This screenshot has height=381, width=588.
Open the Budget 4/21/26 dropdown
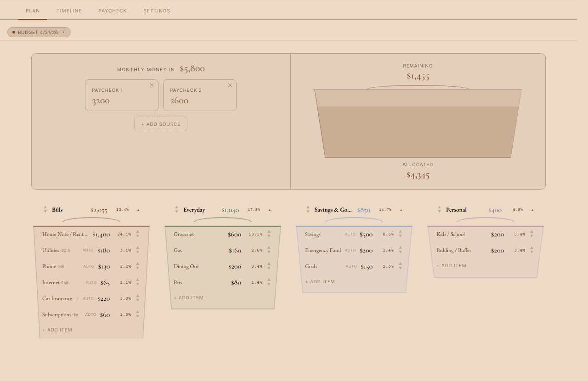pyautogui.click(x=39, y=32)
